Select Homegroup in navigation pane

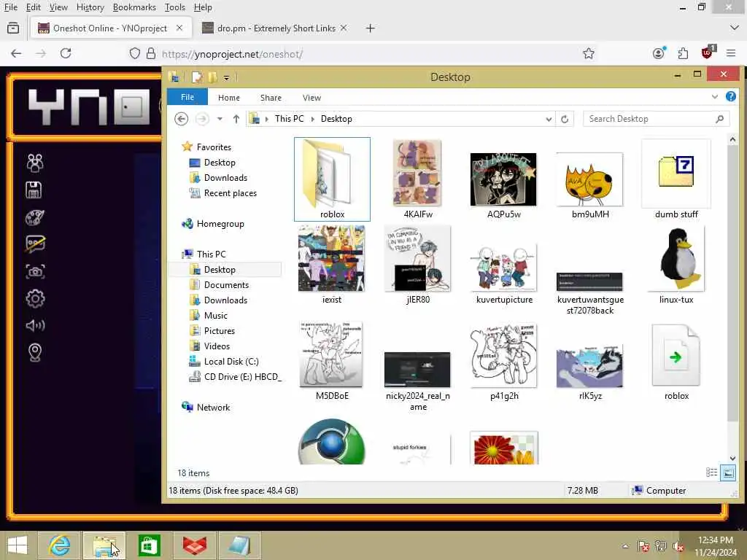220,223
